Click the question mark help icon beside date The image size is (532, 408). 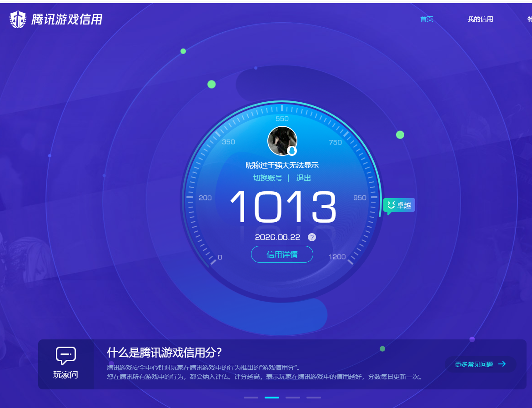312,237
